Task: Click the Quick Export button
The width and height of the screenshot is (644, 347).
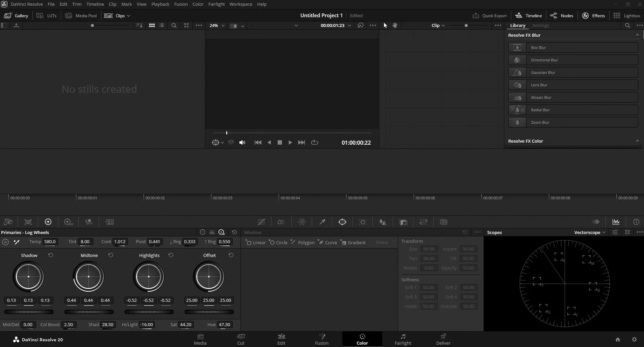Action: click(490, 16)
